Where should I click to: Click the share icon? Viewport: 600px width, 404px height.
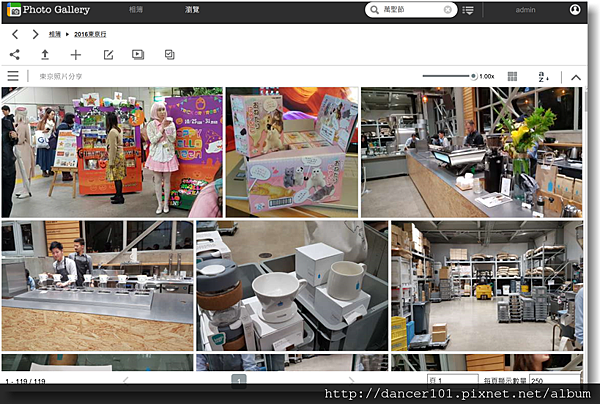(x=15, y=54)
